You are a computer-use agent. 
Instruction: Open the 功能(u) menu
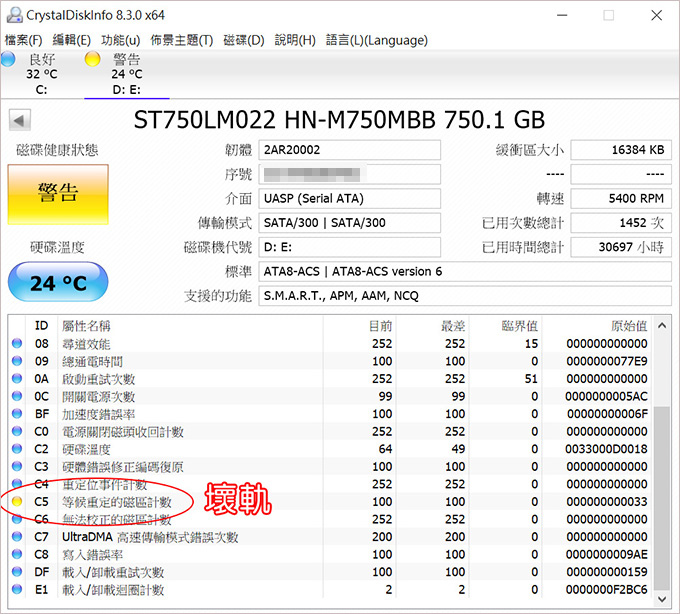click(x=121, y=40)
